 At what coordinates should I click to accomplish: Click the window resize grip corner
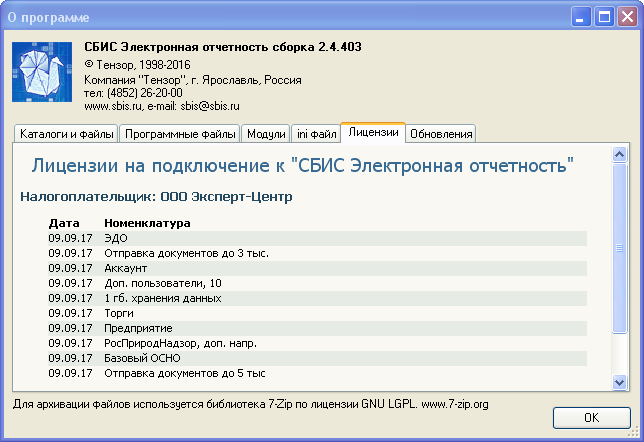pos(635,432)
